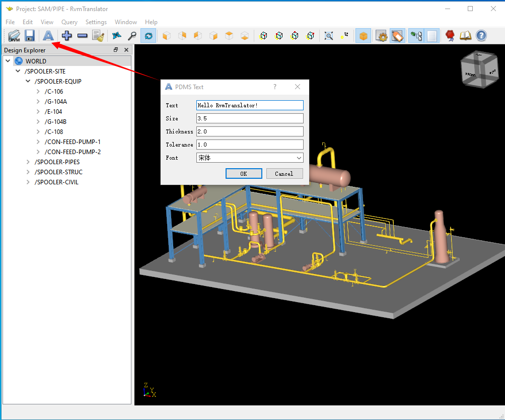This screenshot has width=505, height=420.
Task: Select fourth orange cube view preset
Action: pos(213,36)
